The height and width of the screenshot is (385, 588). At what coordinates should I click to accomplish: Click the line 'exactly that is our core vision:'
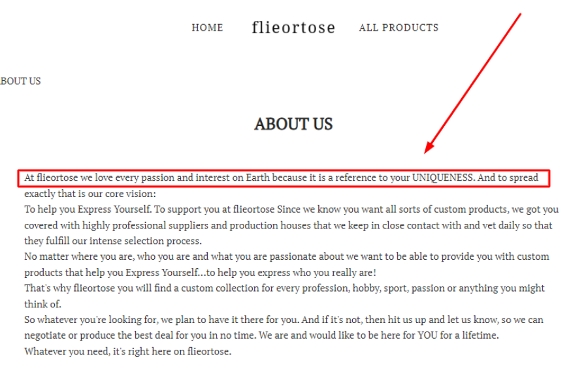90,194
